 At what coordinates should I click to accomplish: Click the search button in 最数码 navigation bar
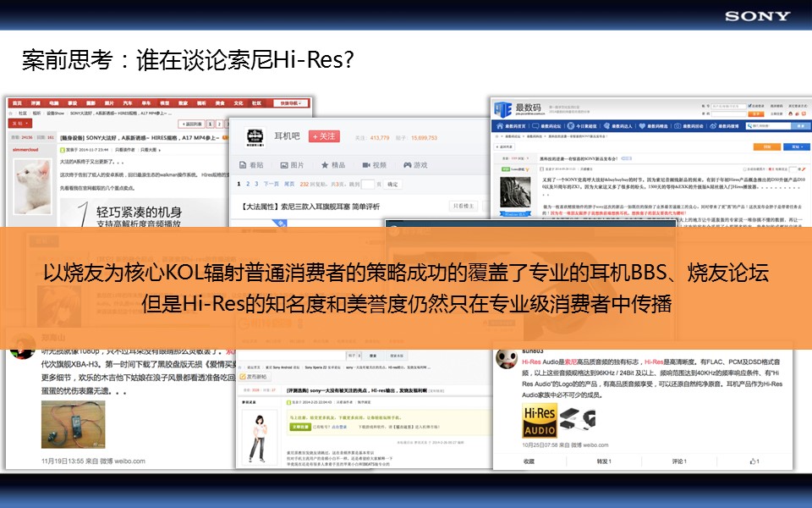coord(801,126)
